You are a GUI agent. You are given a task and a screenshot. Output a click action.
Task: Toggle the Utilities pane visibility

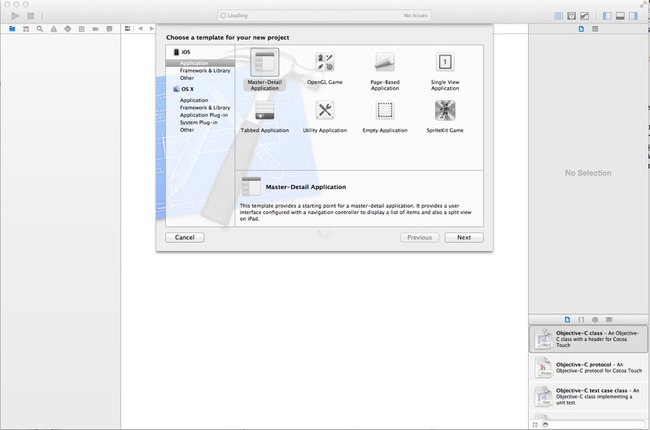[633, 16]
